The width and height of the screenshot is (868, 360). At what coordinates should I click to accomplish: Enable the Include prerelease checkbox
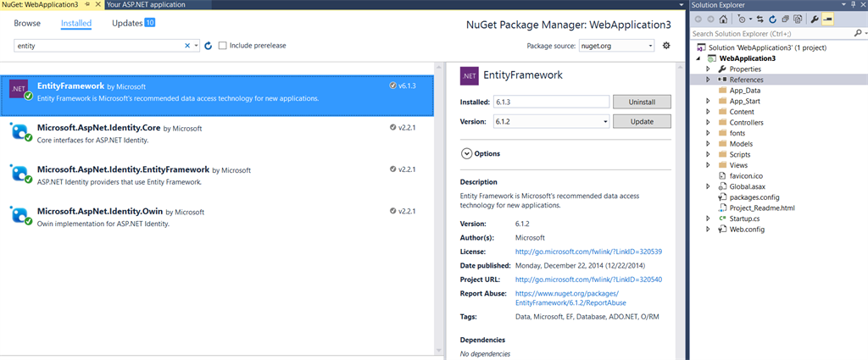(x=223, y=45)
